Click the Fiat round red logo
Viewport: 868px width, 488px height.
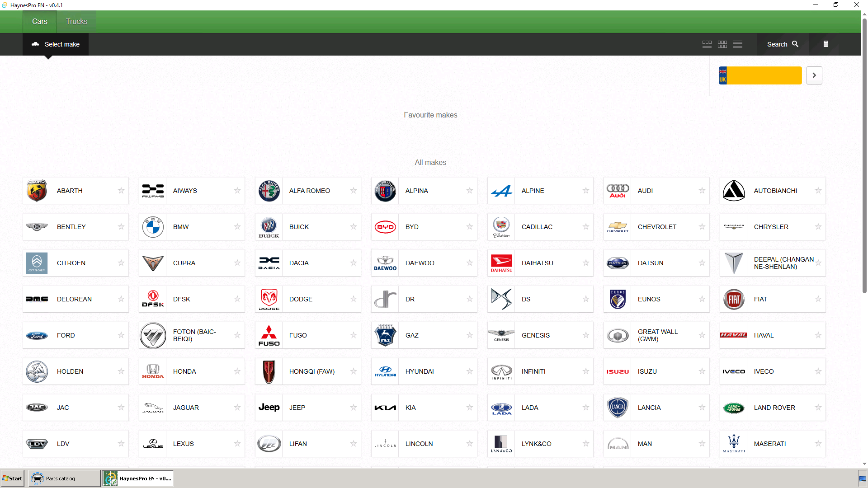[734, 299]
